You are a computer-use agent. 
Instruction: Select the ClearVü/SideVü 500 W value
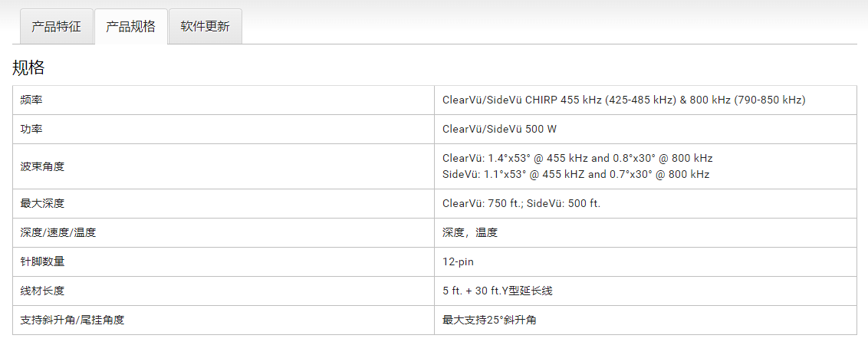[x=499, y=130]
